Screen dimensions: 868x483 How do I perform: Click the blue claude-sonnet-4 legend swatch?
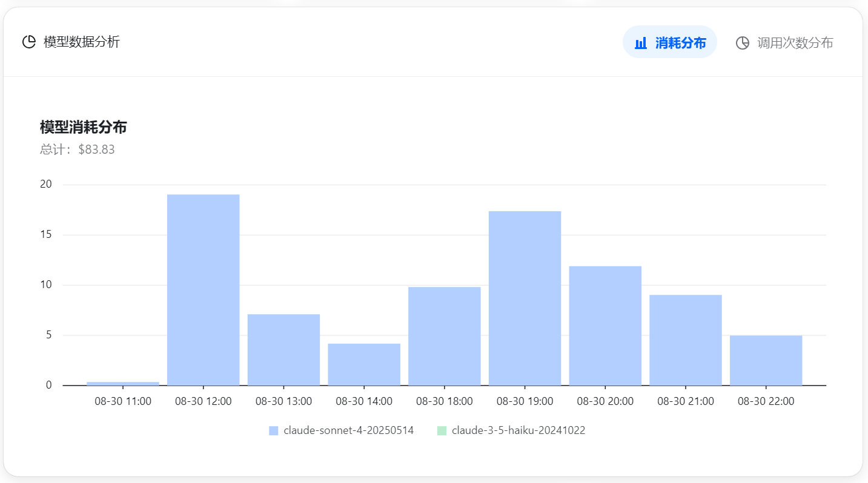pyautogui.click(x=274, y=431)
